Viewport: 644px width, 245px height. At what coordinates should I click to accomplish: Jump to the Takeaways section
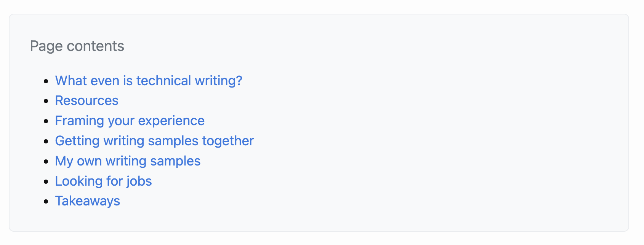88,201
